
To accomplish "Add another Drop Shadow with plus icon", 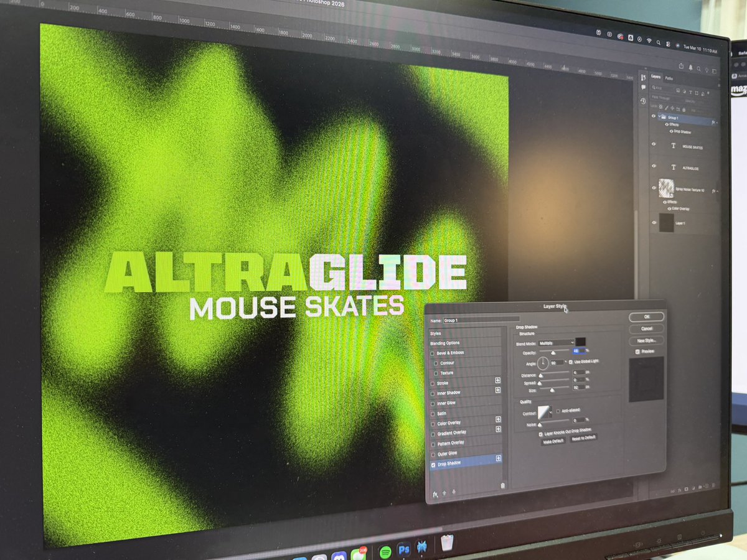I will pos(499,458).
